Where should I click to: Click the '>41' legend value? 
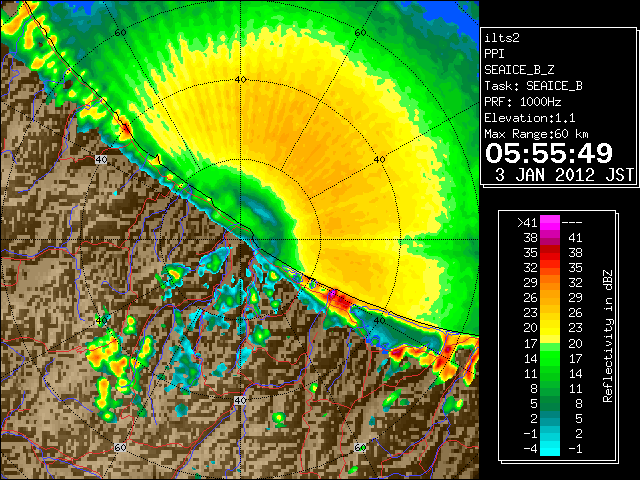click(527, 223)
